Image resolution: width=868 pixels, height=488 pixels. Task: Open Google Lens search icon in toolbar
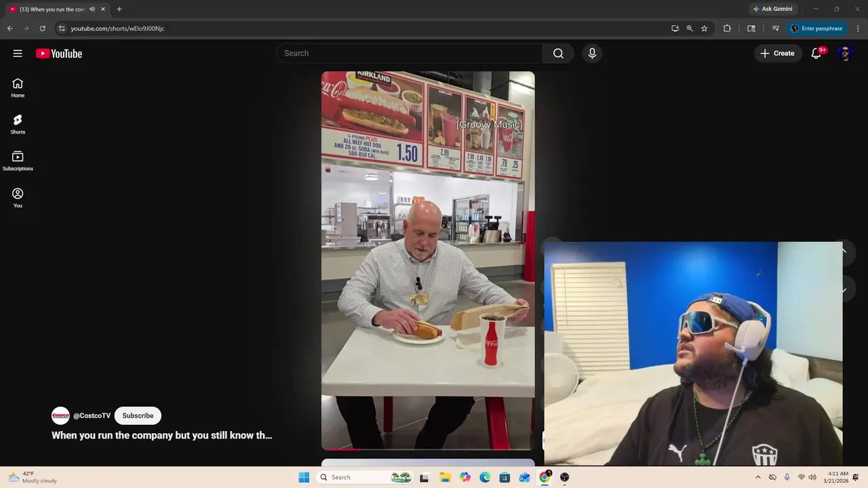click(751, 28)
